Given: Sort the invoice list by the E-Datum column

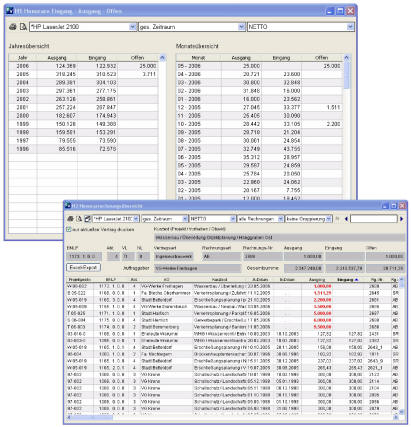Looking at the screenshot, I should point(287,280).
